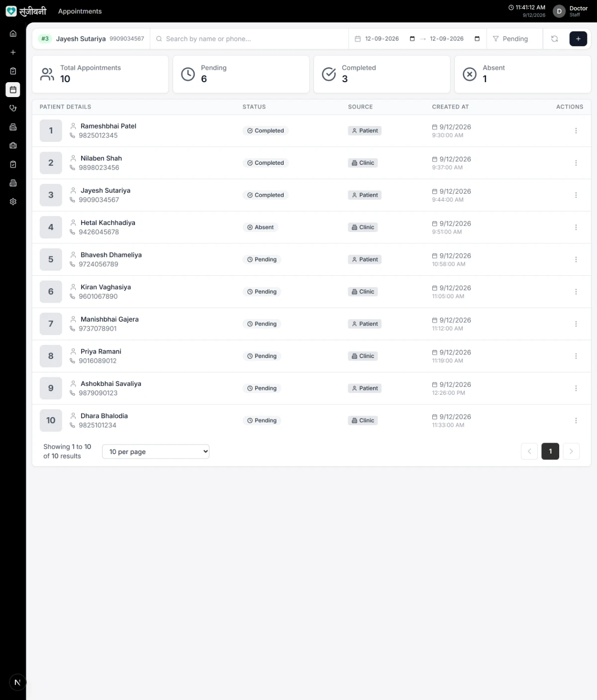Click patient name Manishbhai Gajera
Screen dimensions: 597x700
pos(109,320)
